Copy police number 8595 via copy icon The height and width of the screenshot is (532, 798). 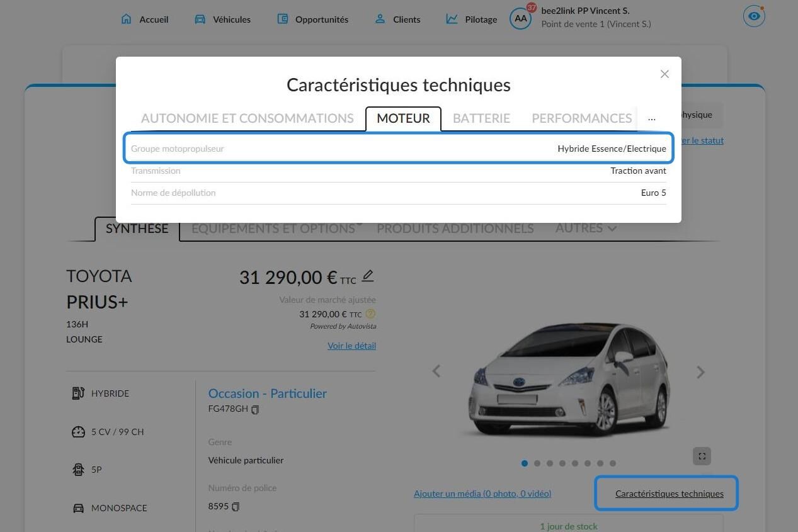point(236,507)
